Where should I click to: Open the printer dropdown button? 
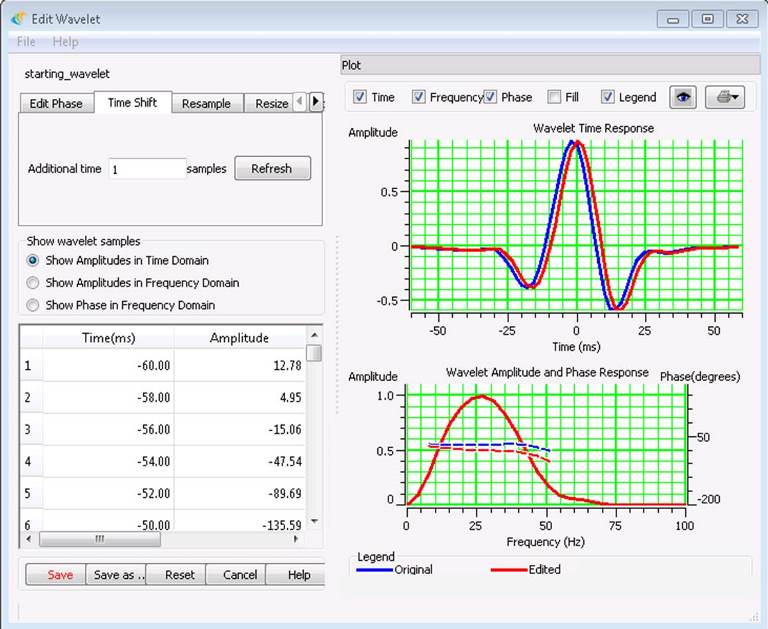[x=725, y=97]
